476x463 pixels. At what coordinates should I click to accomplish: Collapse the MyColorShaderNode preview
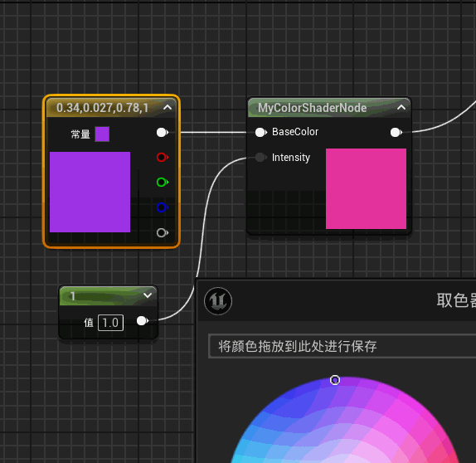coord(401,107)
